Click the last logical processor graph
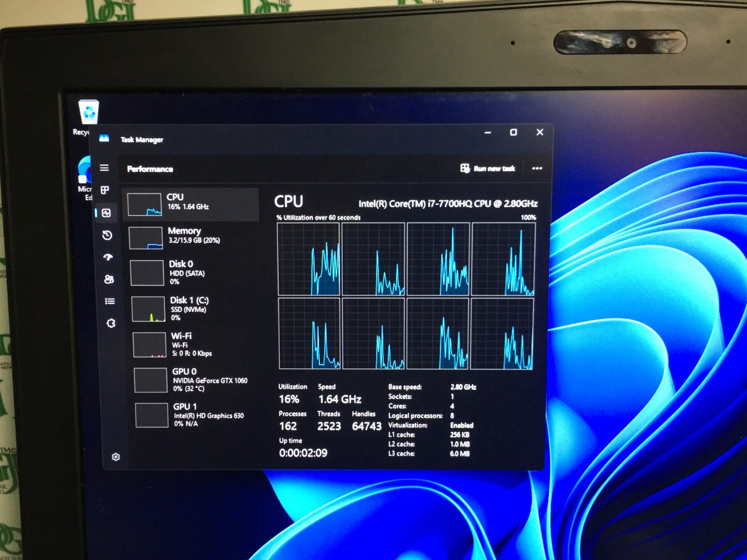747x560 pixels. click(502, 334)
